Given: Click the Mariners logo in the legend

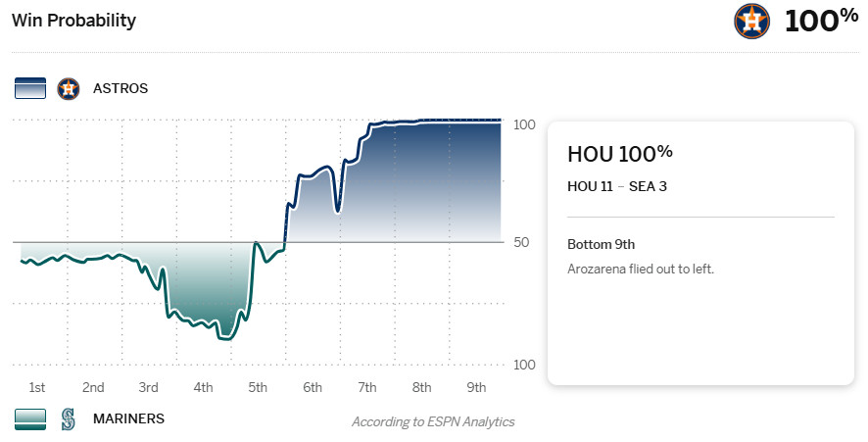Looking at the screenshot, I should pos(68,418).
